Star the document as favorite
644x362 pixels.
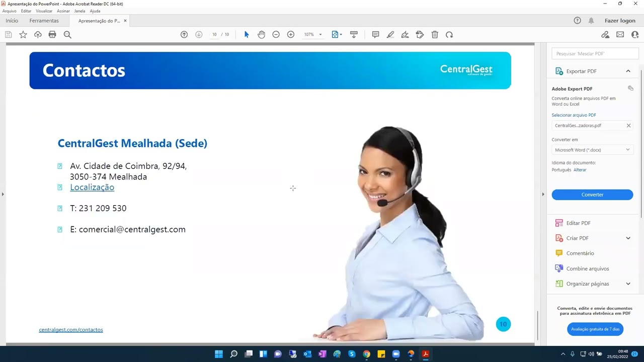pyautogui.click(x=23, y=35)
